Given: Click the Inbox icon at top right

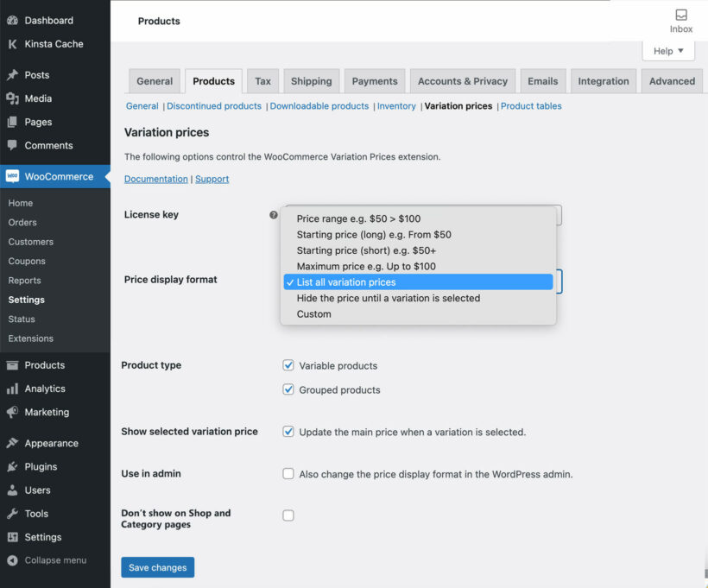Looking at the screenshot, I should pyautogui.click(x=681, y=16).
